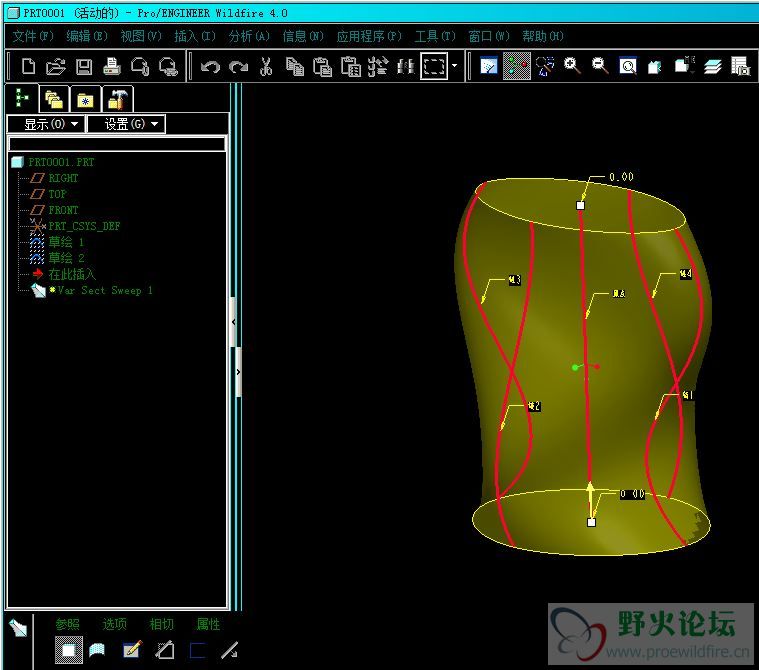
Task: Click the Orient mode icon
Action: coord(545,66)
